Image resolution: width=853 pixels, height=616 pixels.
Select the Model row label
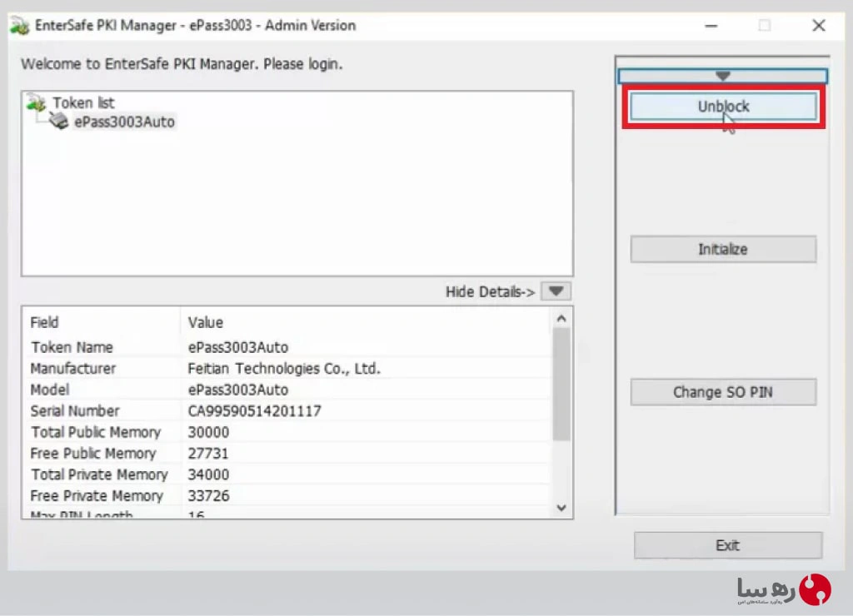[49, 390]
